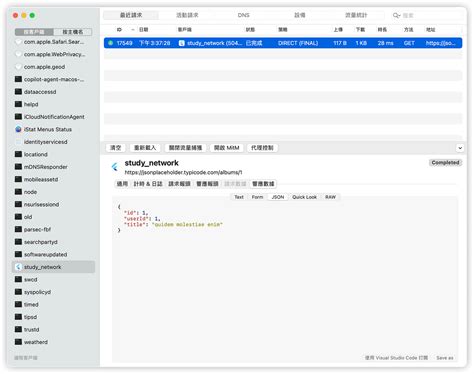Click the iCloudNotificationAgent icon
This screenshot has width=474, height=374.
18,117
